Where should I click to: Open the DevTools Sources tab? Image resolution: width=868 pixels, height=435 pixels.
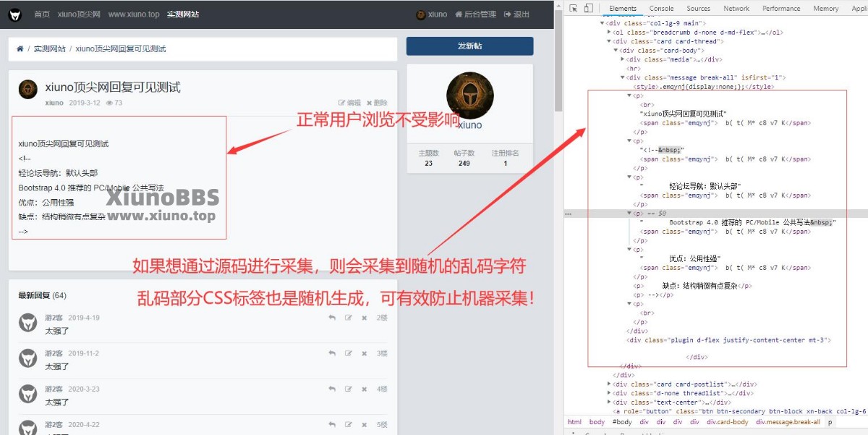point(698,8)
